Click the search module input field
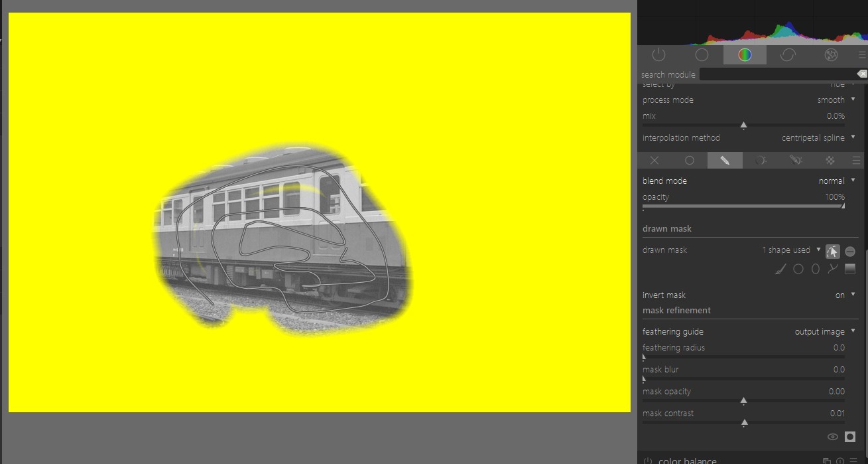This screenshot has width=868, height=464. click(777, 74)
